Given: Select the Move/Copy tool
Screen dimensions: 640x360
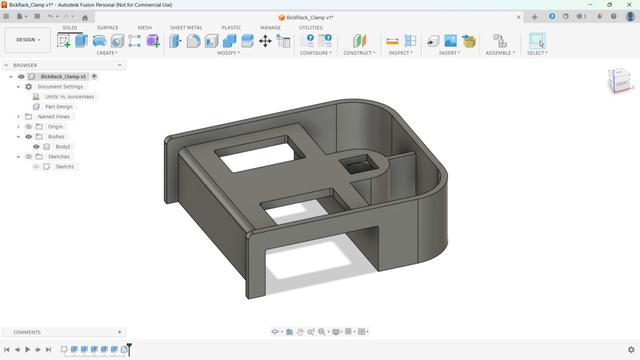Looking at the screenshot, I should 265,41.
